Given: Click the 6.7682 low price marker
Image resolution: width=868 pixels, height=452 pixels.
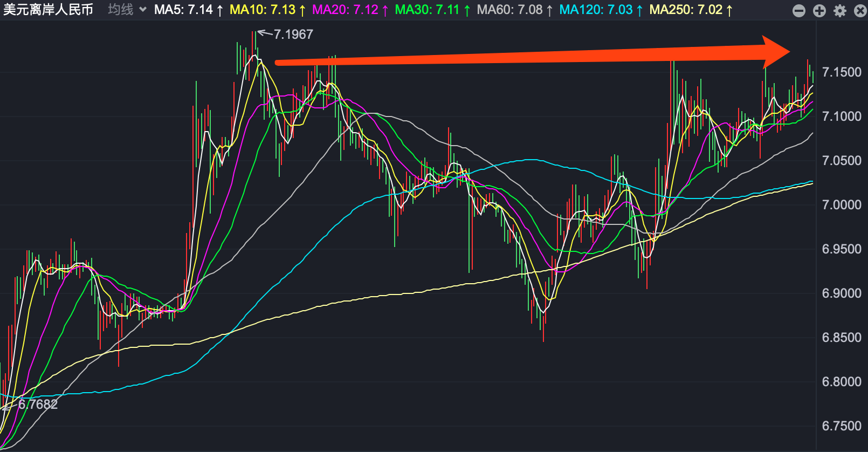Looking at the screenshot, I should [x=38, y=404].
